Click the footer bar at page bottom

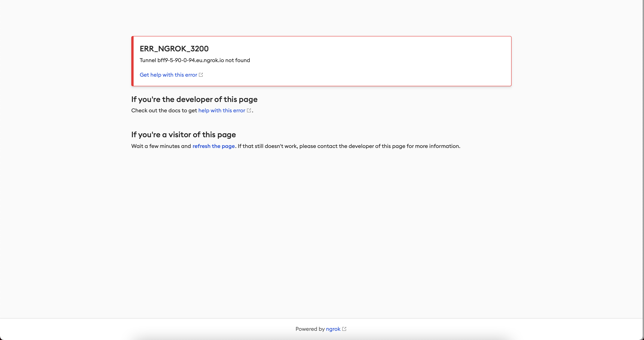coord(322,329)
